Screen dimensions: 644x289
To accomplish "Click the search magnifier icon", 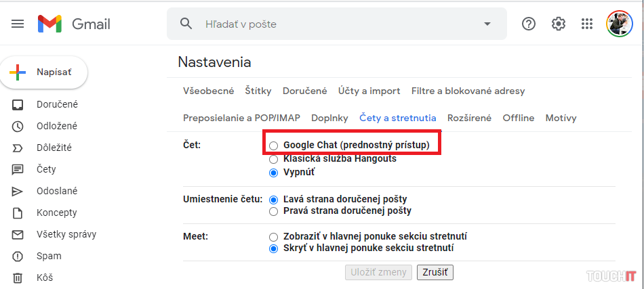I will pyautogui.click(x=186, y=24).
